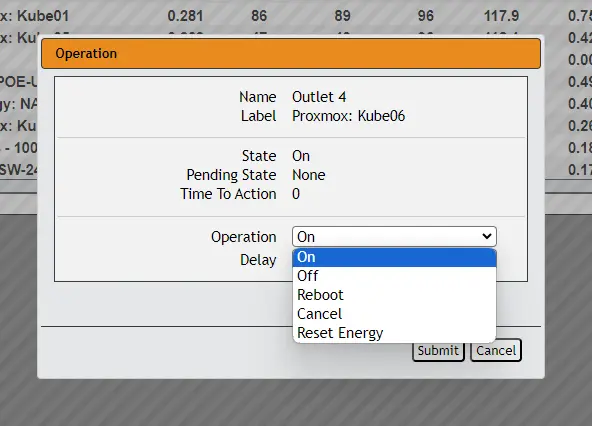Pick Cancel in the dropdown list
Screen dimensions: 592x426
pos(394,314)
